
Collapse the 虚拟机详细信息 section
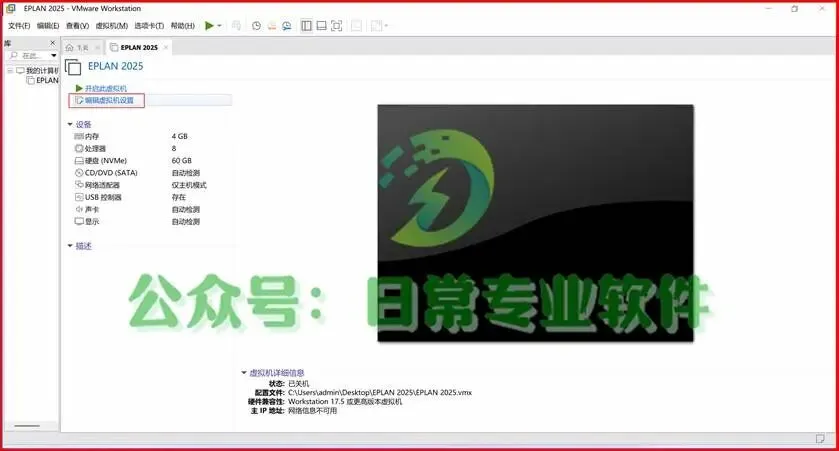pos(244,373)
